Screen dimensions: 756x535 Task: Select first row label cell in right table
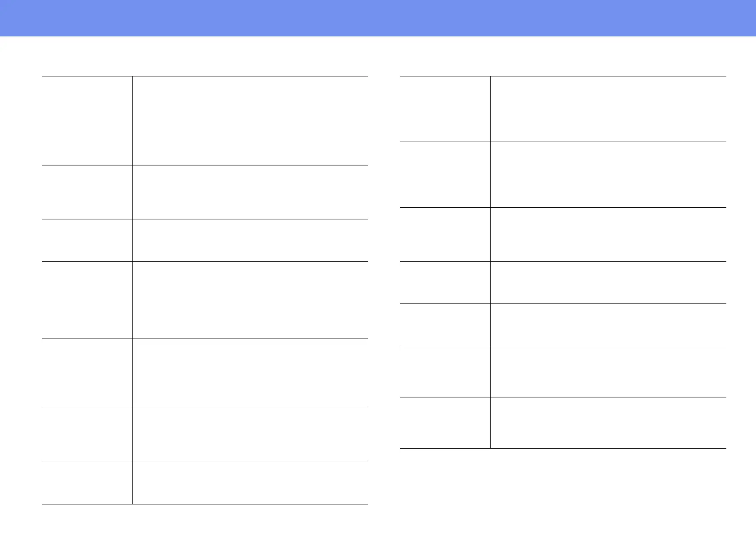pyautogui.click(x=445, y=109)
